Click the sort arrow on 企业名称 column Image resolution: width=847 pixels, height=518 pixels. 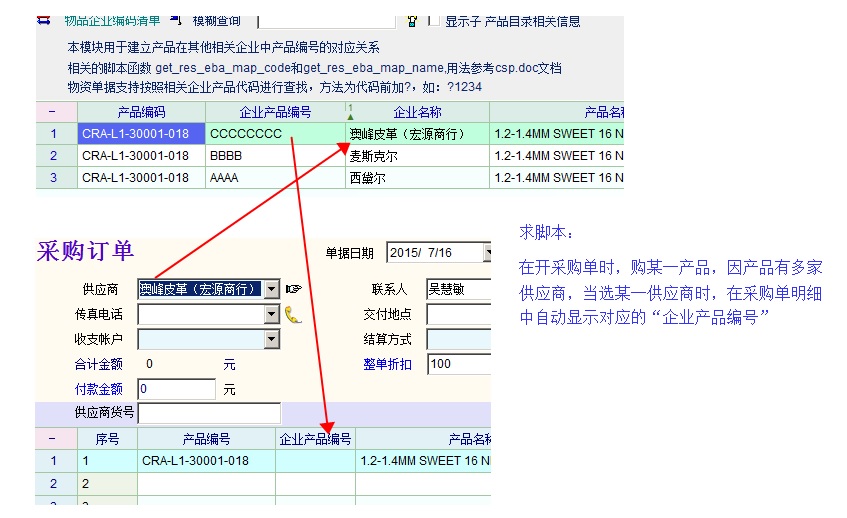click(x=350, y=112)
